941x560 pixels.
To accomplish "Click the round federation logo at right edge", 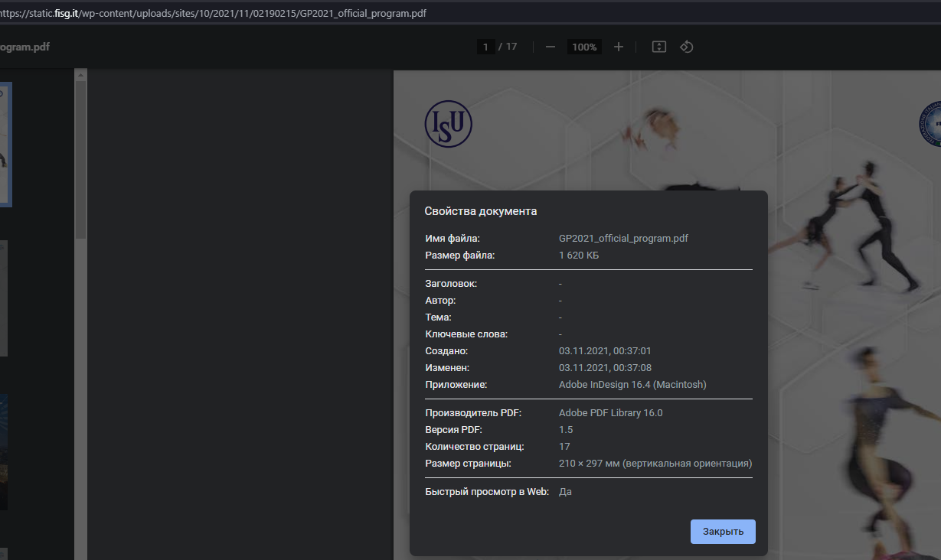I will 931,122.
